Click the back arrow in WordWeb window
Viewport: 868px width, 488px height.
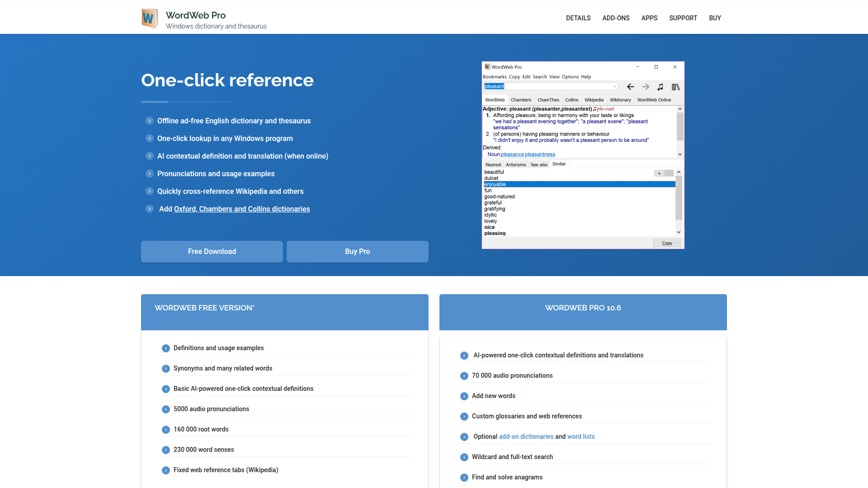(x=630, y=87)
